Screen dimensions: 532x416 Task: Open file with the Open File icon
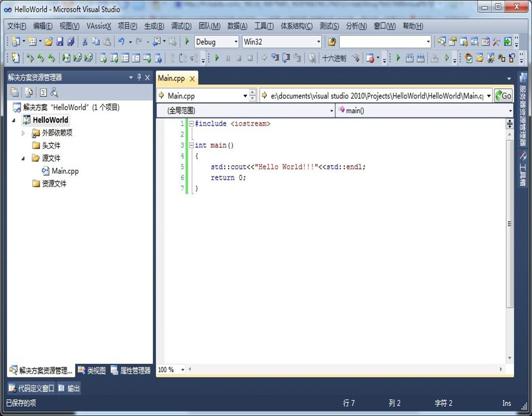[49, 42]
